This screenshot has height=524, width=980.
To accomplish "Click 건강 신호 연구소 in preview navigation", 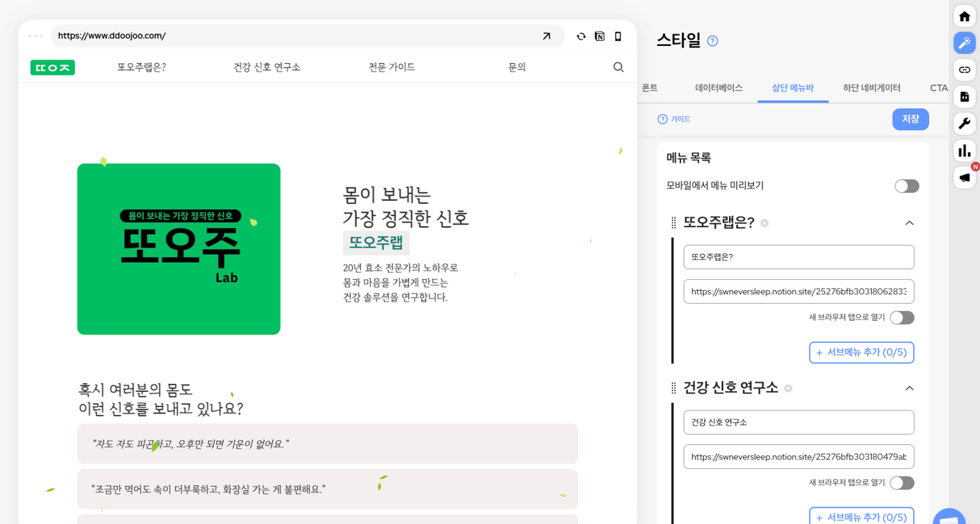I will [267, 67].
